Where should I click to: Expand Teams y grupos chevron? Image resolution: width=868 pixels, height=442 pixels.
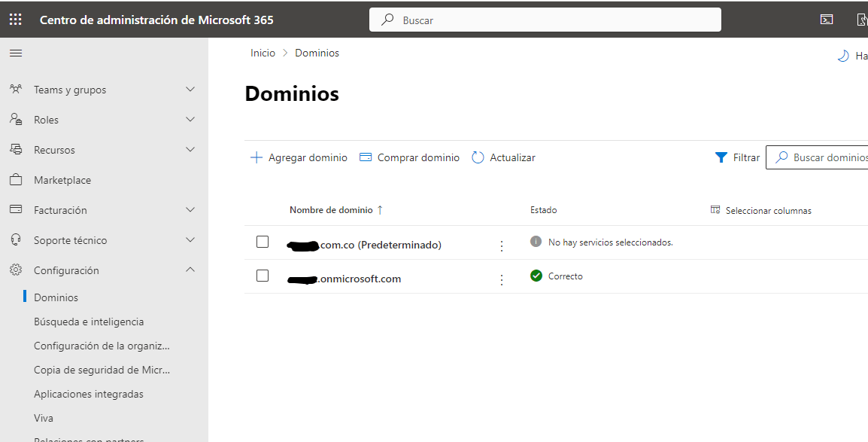coord(190,89)
